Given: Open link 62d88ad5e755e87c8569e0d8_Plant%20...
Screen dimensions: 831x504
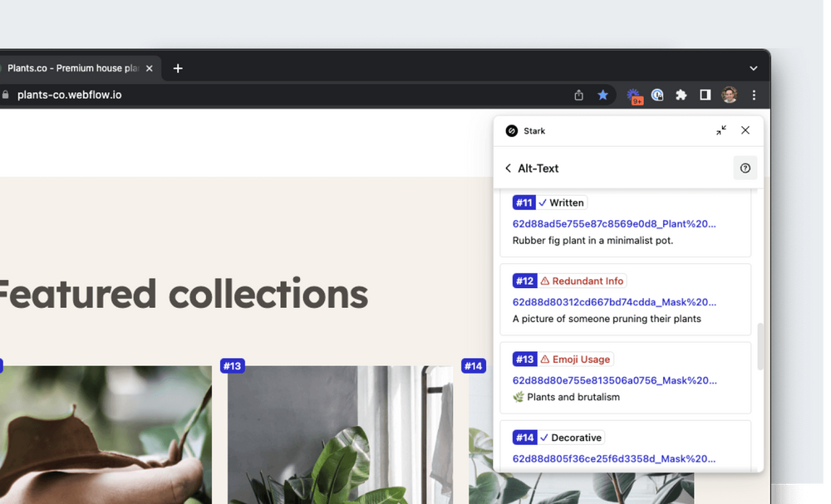Looking at the screenshot, I should tap(614, 224).
